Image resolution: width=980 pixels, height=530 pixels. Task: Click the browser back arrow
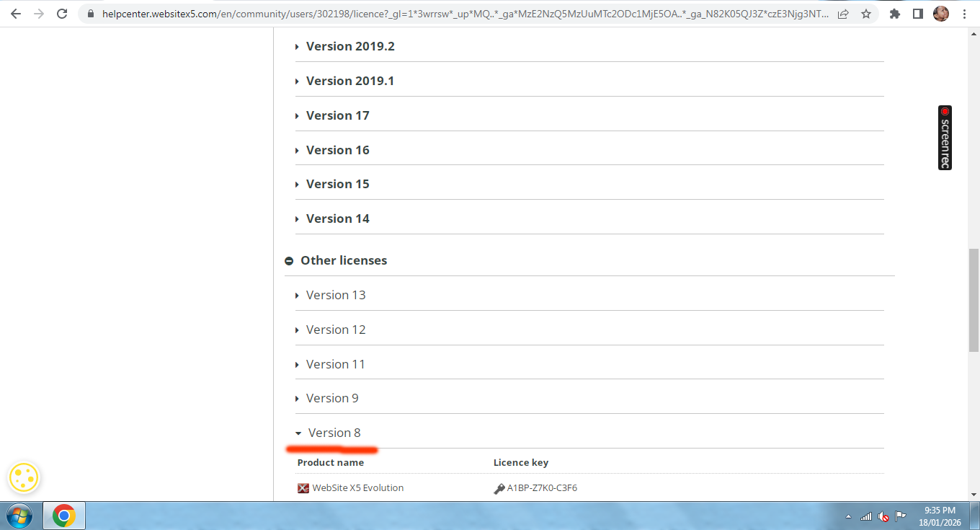click(16, 14)
